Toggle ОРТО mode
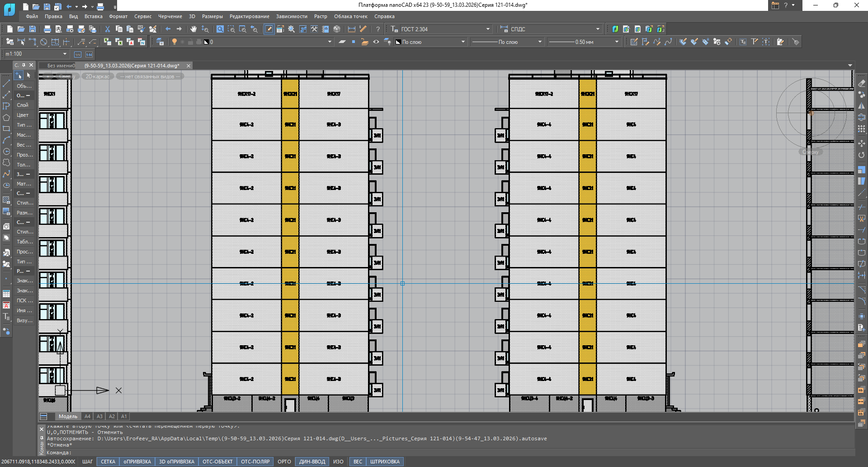Screen dimensions: 868x467 [284, 462]
